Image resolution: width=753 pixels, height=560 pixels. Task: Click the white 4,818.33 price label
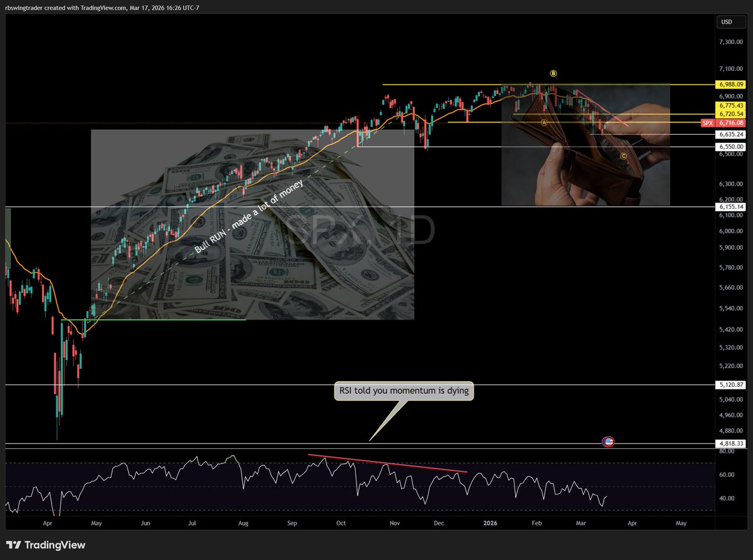coord(730,443)
